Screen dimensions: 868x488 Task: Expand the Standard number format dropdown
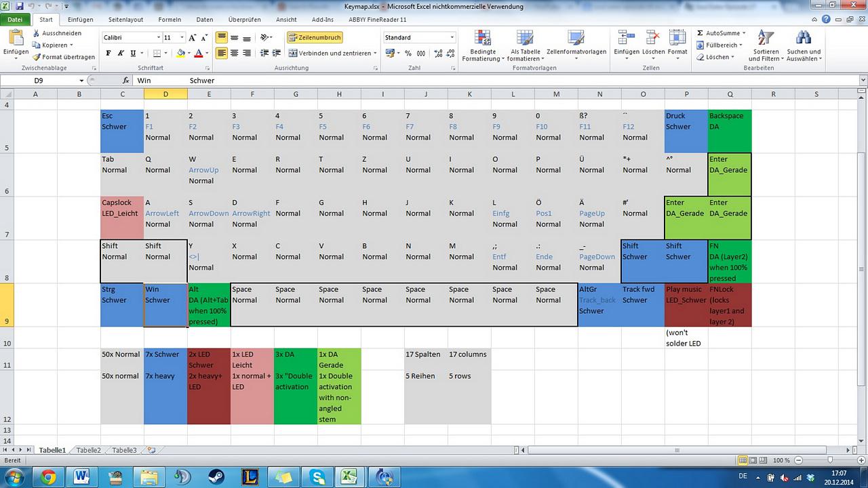point(452,37)
